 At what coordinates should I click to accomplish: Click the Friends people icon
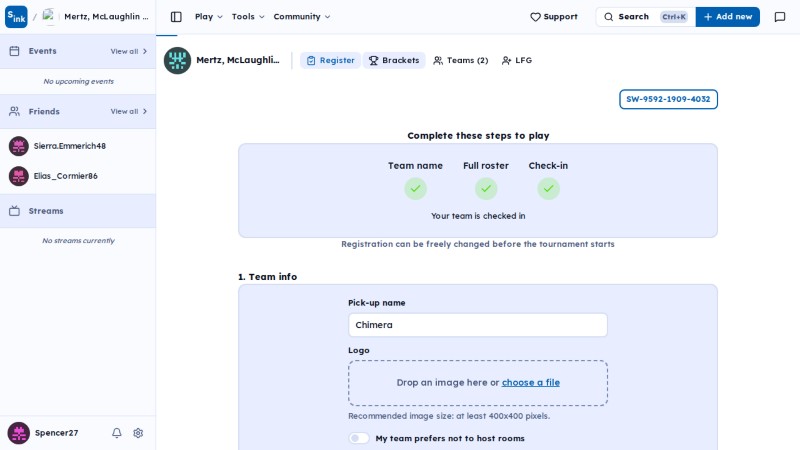point(14,111)
